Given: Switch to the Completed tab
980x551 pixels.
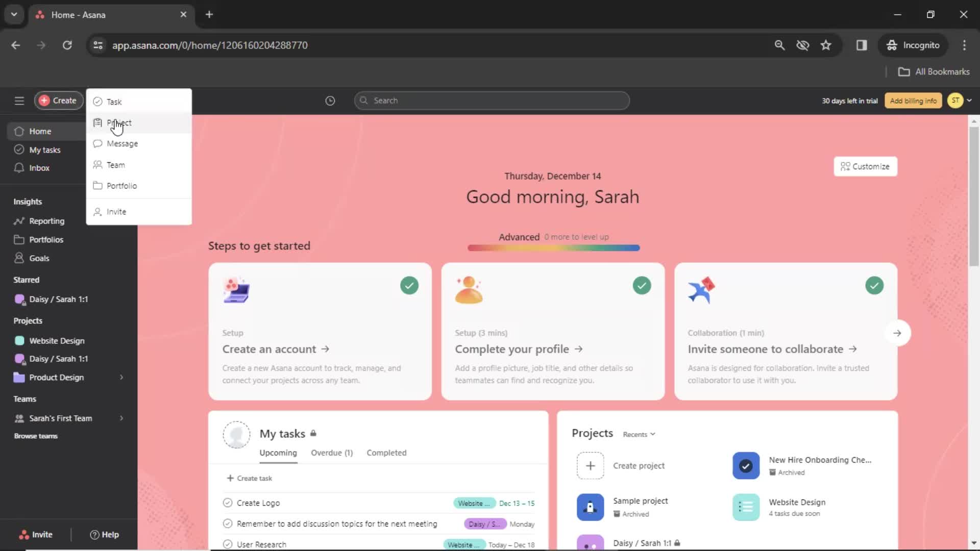Looking at the screenshot, I should (x=386, y=453).
